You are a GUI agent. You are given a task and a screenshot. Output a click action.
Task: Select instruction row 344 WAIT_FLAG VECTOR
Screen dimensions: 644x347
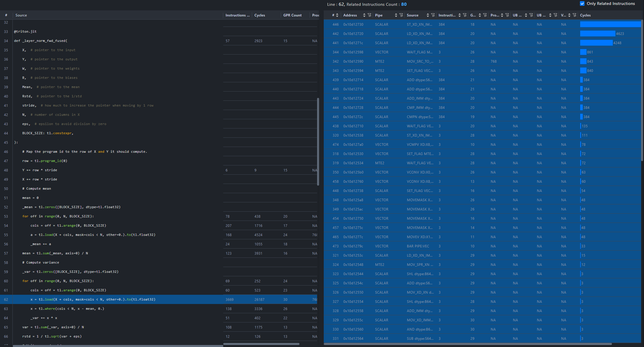482,52
